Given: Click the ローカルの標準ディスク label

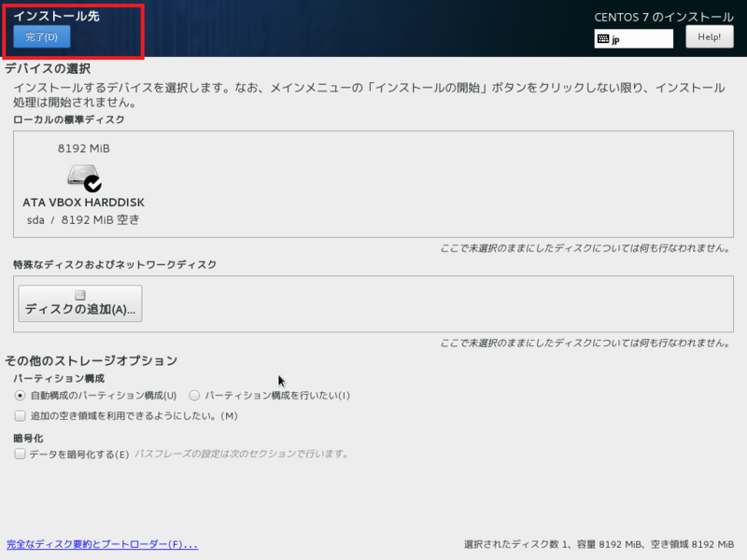Looking at the screenshot, I should tap(68, 119).
